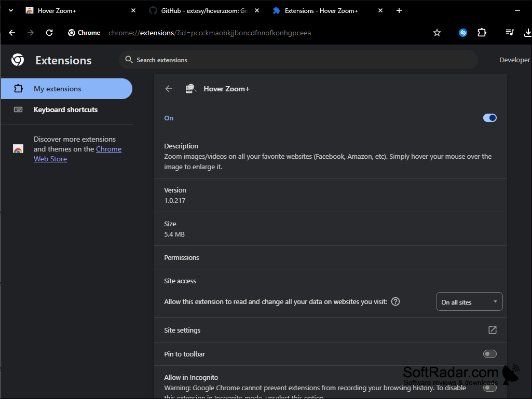Click the Site settings row label

pos(182,330)
